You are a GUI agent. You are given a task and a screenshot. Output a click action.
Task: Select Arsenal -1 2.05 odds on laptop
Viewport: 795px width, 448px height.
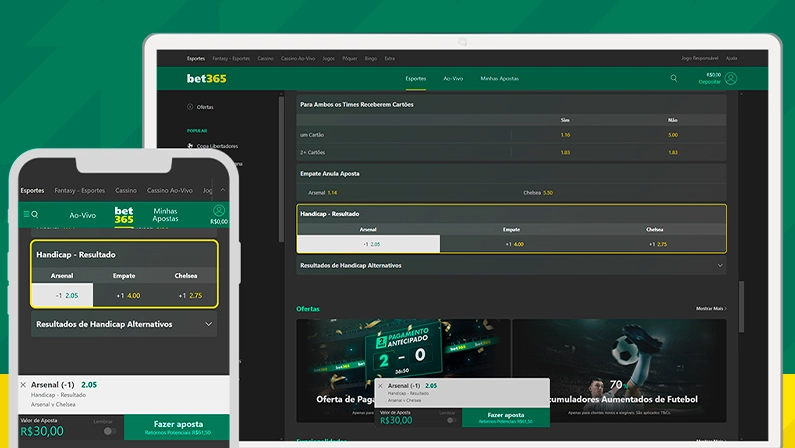pos(369,244)
